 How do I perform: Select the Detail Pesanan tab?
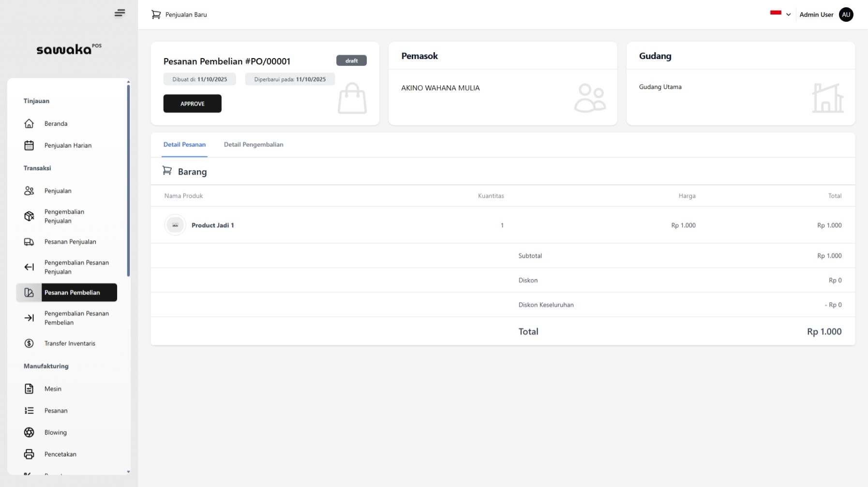point(184,145)
